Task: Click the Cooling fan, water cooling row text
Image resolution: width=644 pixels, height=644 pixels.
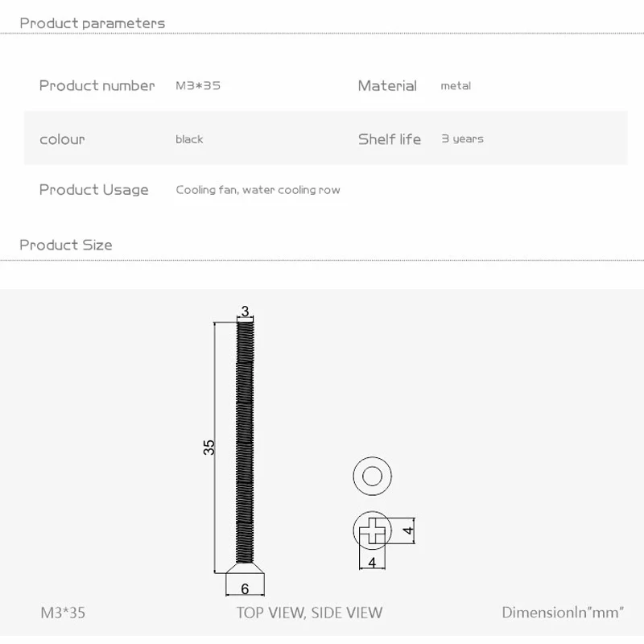Action: pos(258,190)
